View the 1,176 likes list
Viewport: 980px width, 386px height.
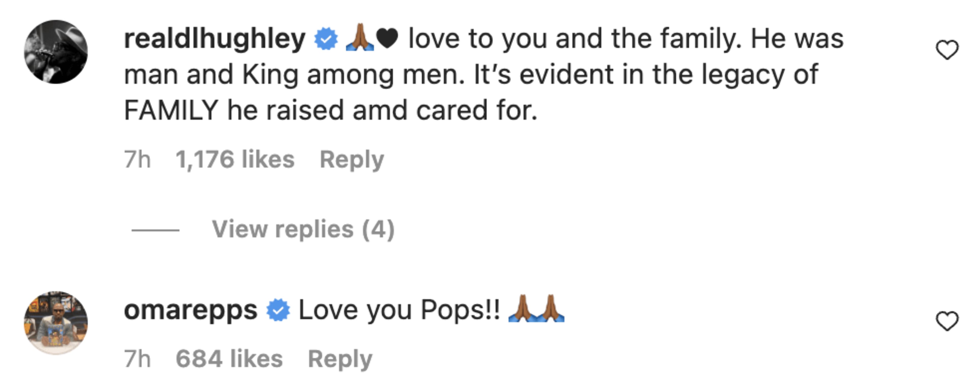pos(235,159)
